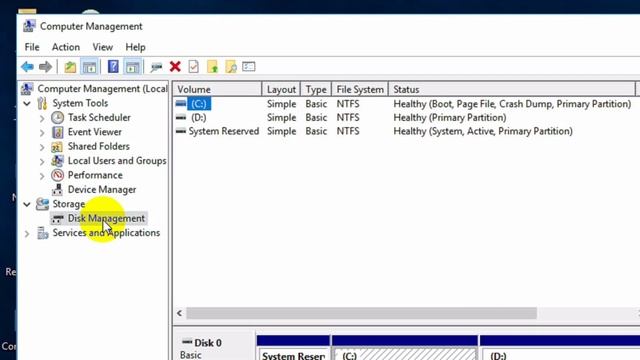The image size is (640, 360).
Task: Click the list settings view toolbar icon
Action: pyautogui.click(x=249, y=67)
